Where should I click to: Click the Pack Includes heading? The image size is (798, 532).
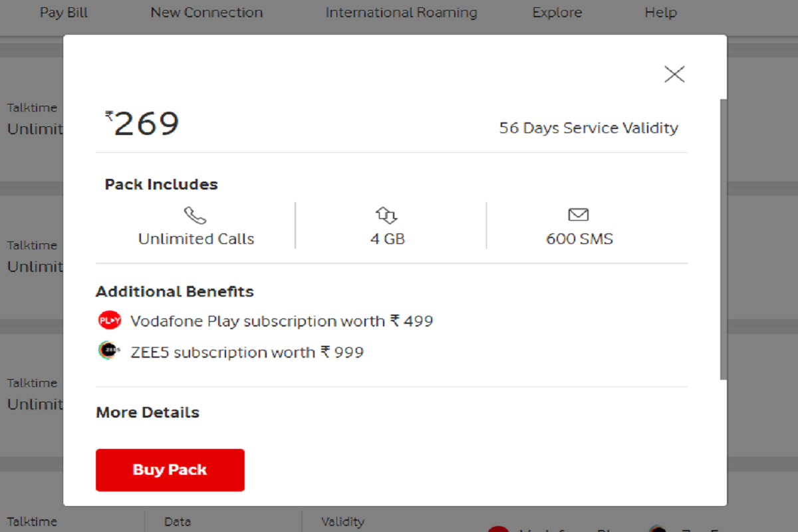click(x=161, y=184)
